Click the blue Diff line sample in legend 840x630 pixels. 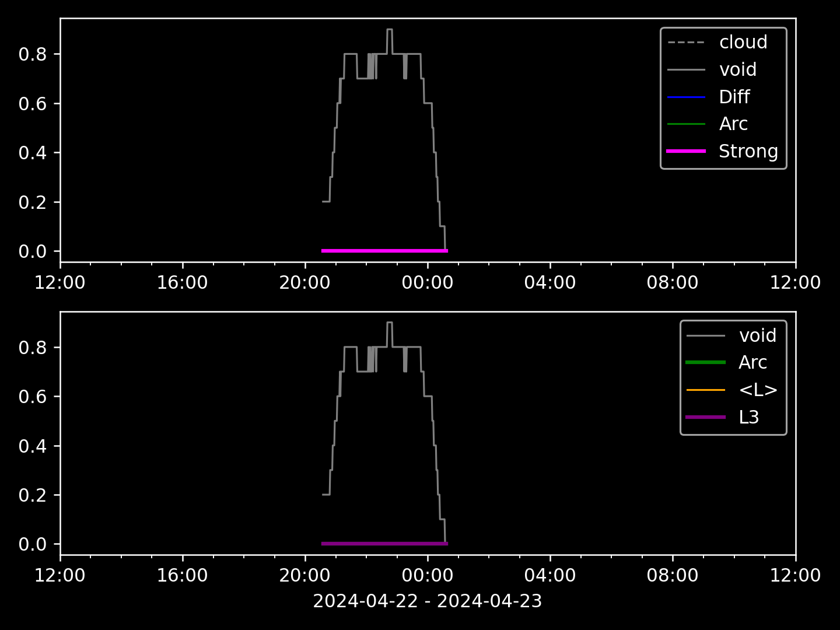click(x=686, y=97)
